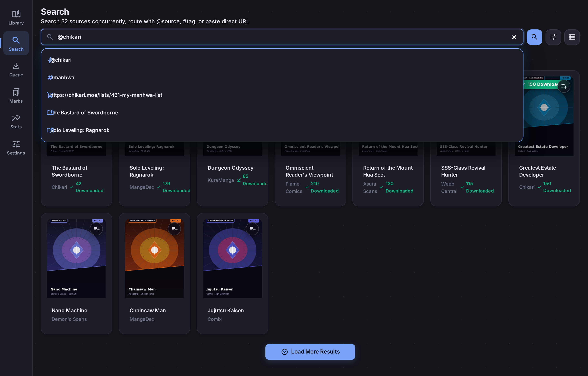
Task: Choose the #manhwa tag suggestion
Action: [x=282, y=77]
